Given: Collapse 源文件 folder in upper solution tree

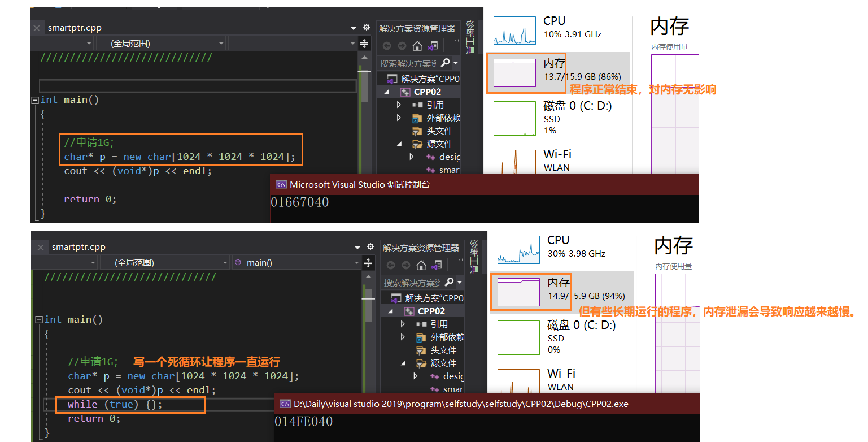Looking at the screenshot, I should (x=399, y=144).
